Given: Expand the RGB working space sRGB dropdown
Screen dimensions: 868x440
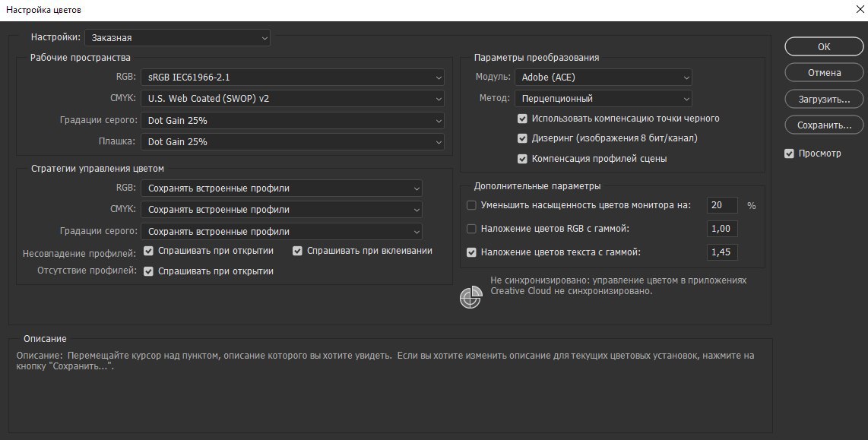Looking at the screenshot, I should [x=293, y=77].
